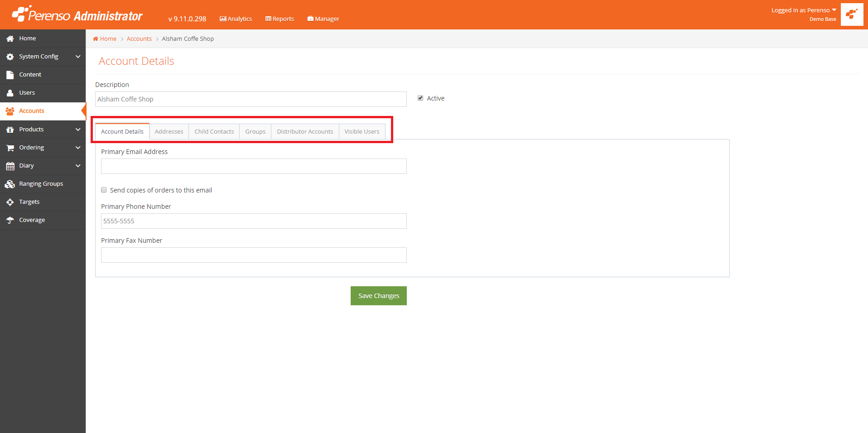Click the Perenso avatar at top right
This screenshot has width=868, height=433.
[x=852, y=14]
